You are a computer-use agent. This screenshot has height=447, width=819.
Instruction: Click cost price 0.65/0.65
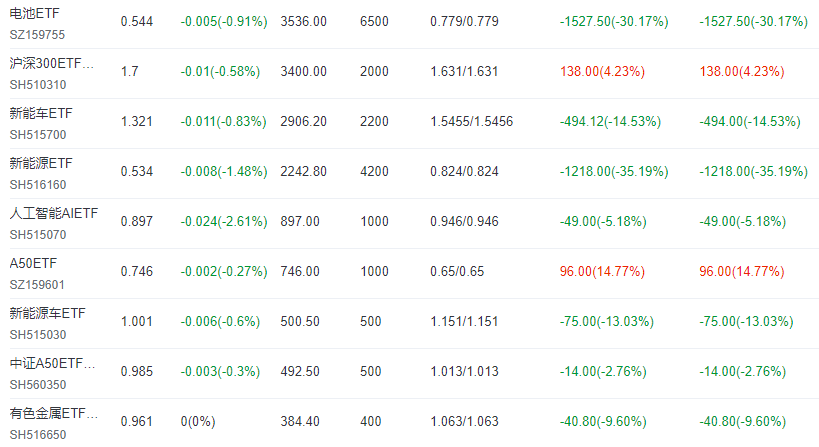[457, 272]
